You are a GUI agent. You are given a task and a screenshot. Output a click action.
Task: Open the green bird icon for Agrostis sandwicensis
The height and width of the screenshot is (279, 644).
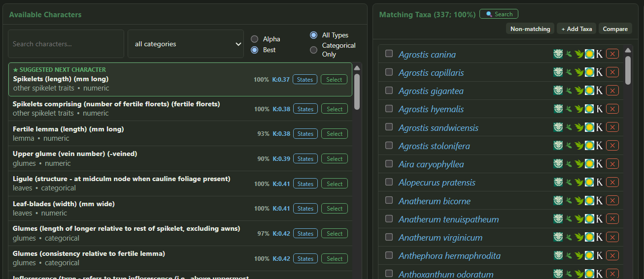click(x=579, y=127)
